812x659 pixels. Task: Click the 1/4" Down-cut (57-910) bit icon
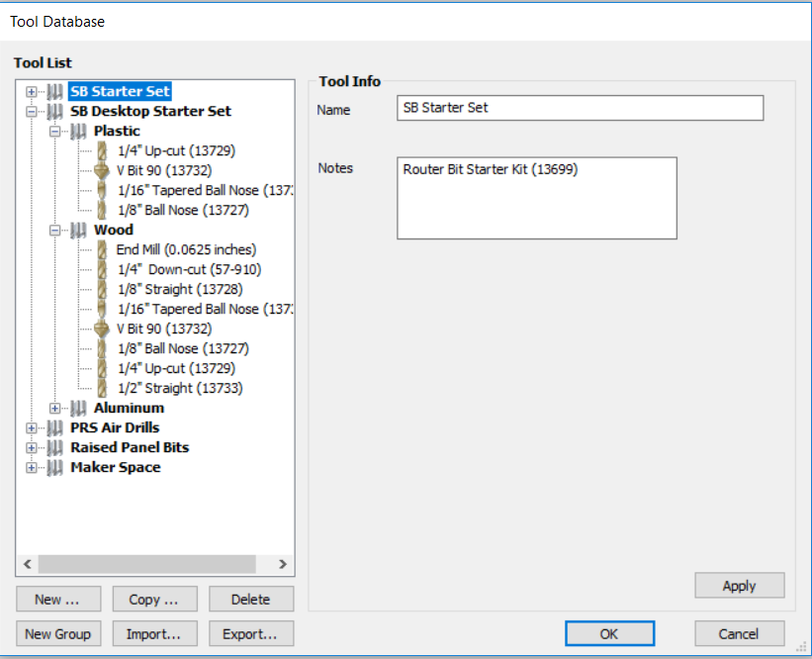pyautogui.click(x=102, y=269)
